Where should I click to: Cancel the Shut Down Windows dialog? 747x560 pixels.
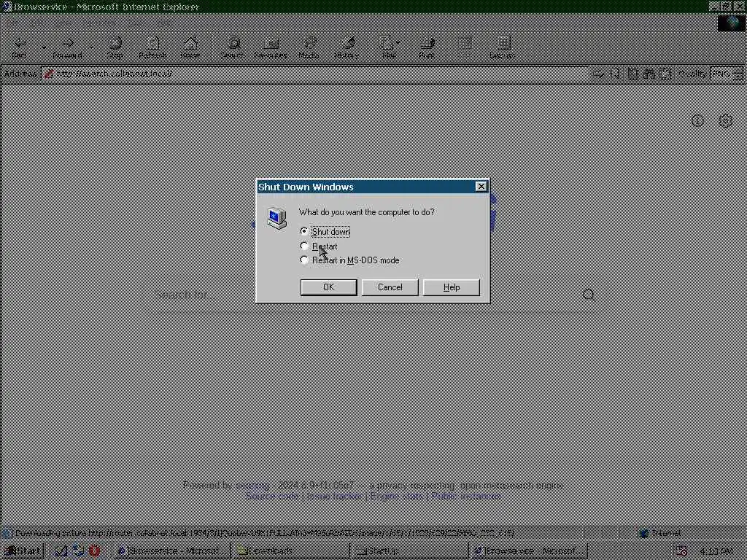pyautogui.click(x=390, y=287)
